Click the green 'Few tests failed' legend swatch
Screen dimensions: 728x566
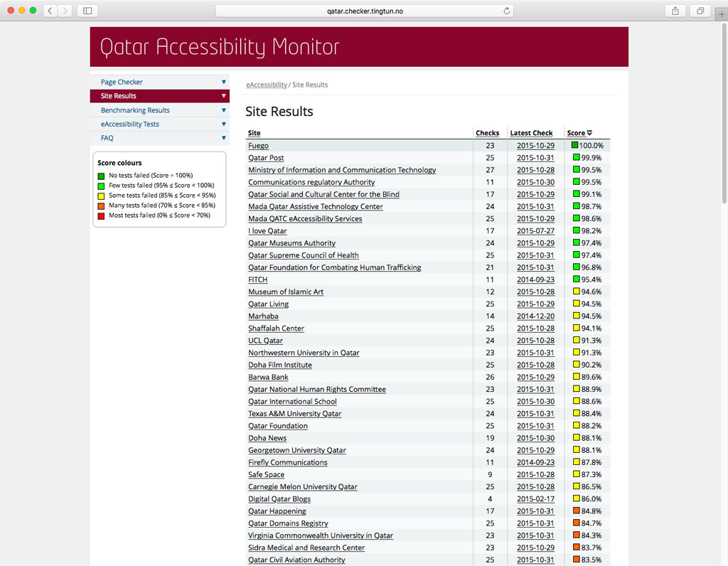coord(101,186)
